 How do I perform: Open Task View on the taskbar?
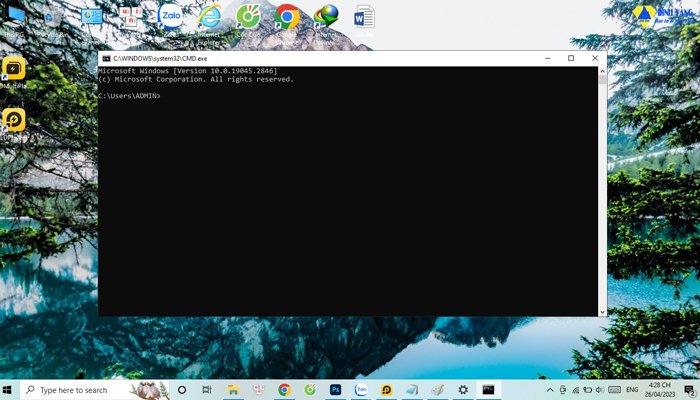[207, 389]
